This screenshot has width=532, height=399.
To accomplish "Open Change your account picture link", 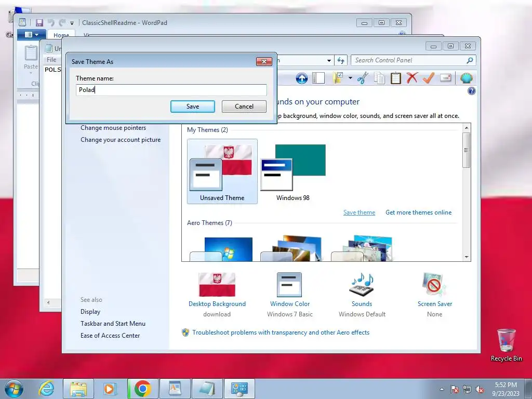I will (121, 140).
